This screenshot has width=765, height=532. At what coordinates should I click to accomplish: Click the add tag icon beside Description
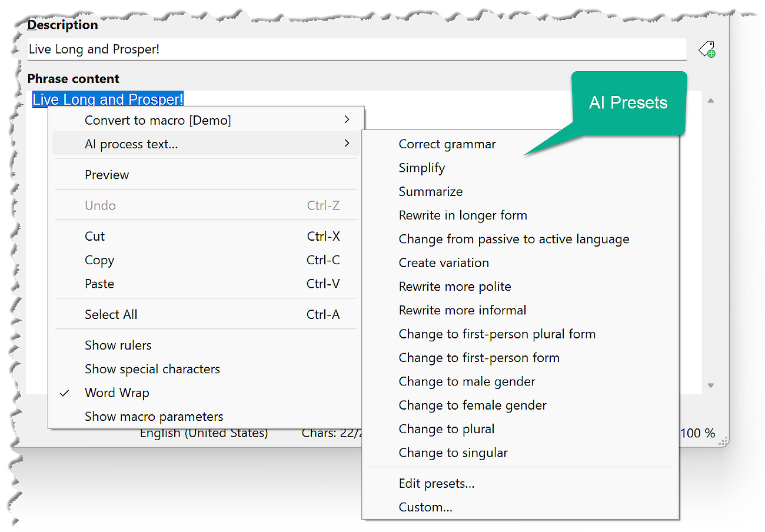coord(707,49)
